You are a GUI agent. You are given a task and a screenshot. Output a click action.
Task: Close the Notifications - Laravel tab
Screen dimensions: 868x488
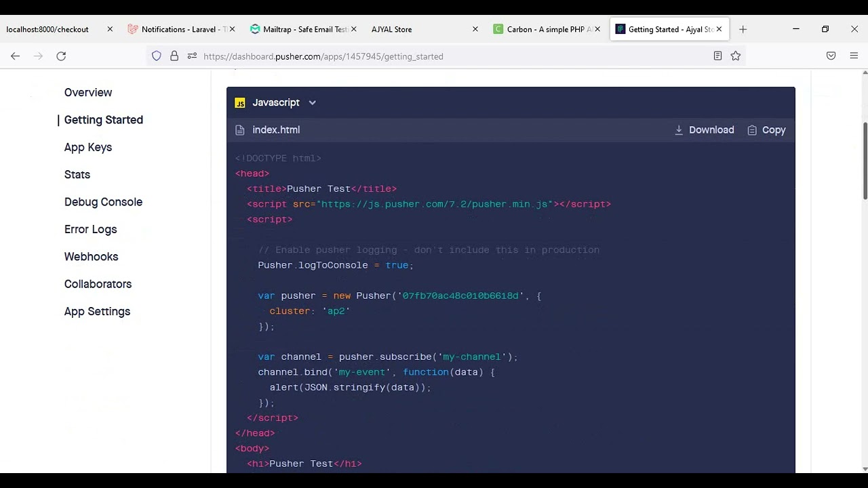[233, 29]
